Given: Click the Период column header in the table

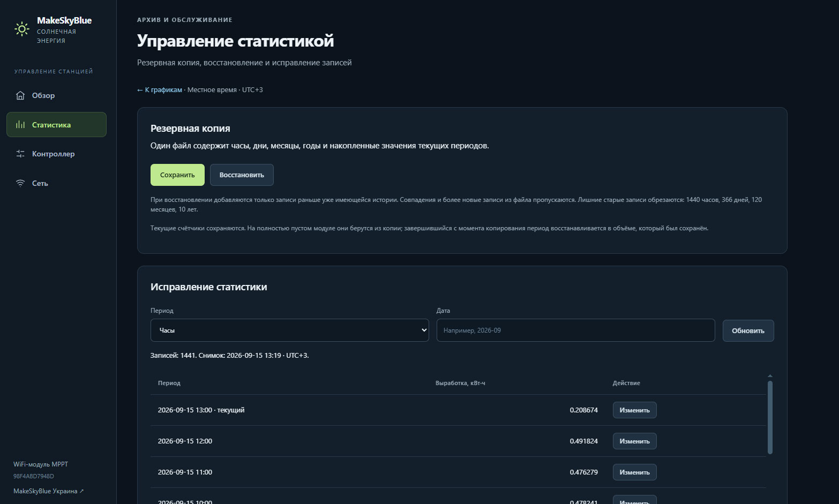Looking at the screenshot, I should 169,383.
